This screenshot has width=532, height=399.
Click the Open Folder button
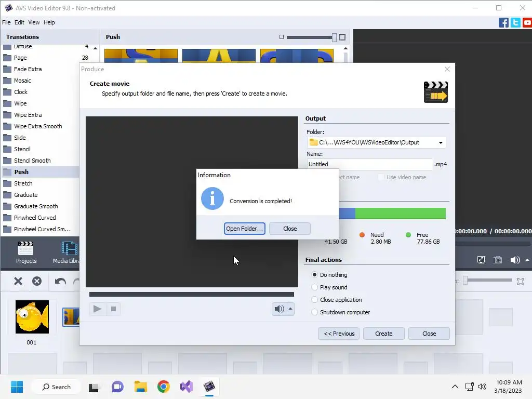[x=244, y=229]
